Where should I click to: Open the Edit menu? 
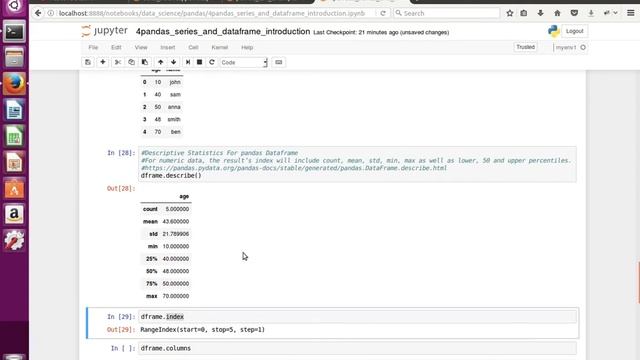coord(116,47)
